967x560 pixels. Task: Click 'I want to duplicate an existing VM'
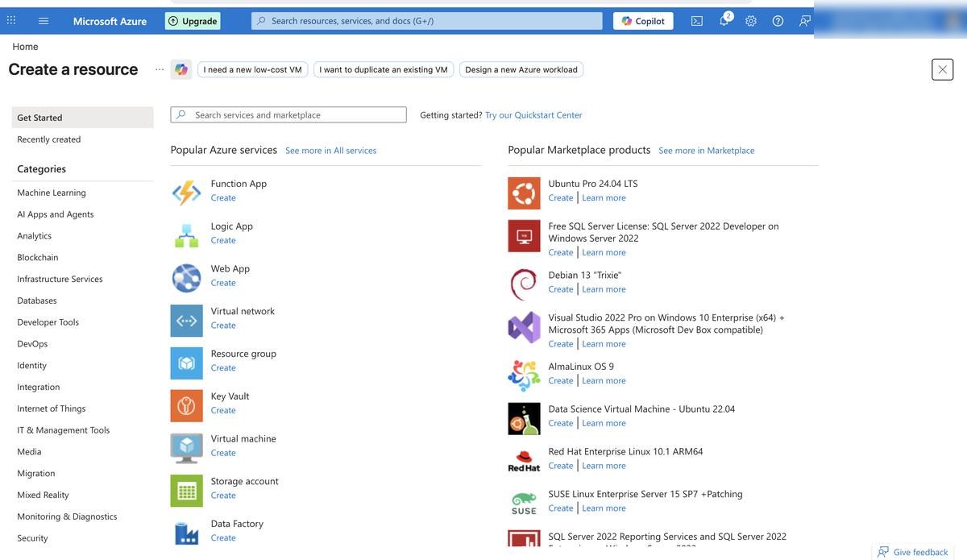[x=384, y=69]
